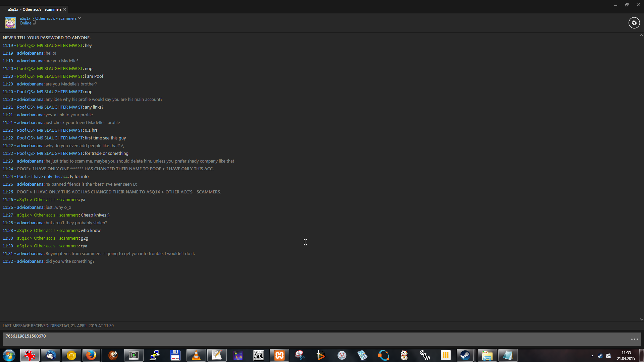
Task: Close the aSq1x chat tab
Action: point(65,9)
